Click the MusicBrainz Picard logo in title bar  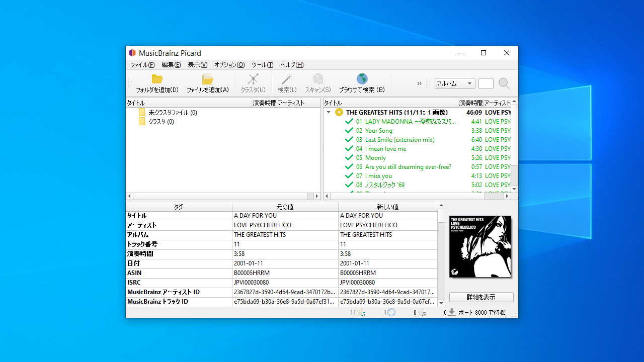coord(132,53)
